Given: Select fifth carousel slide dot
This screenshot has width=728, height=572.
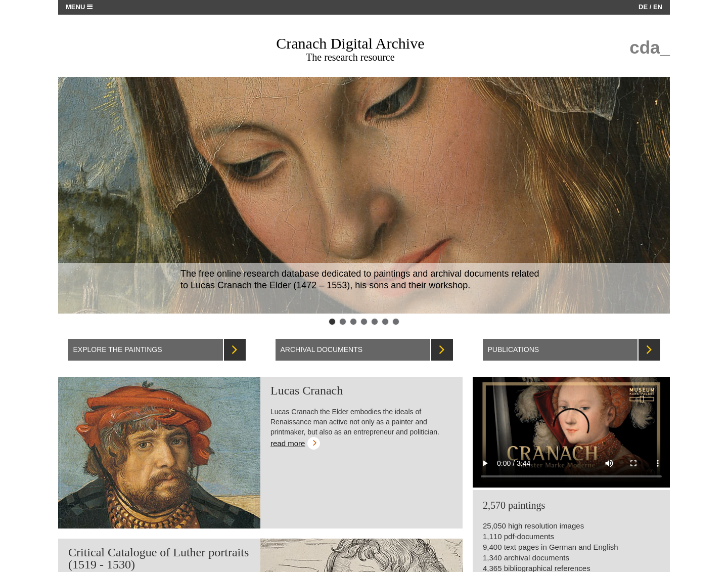Looking at the screenshot, I should tap(375, 322).
